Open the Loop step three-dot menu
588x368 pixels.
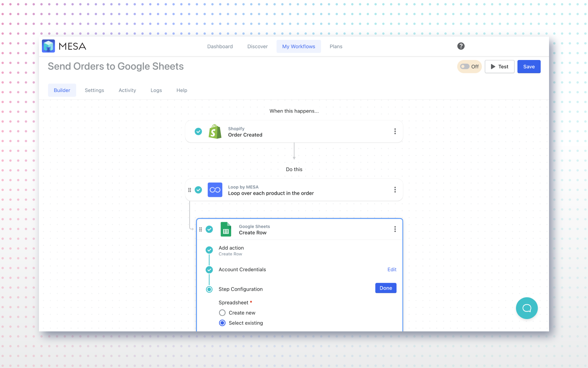[395, 190]
